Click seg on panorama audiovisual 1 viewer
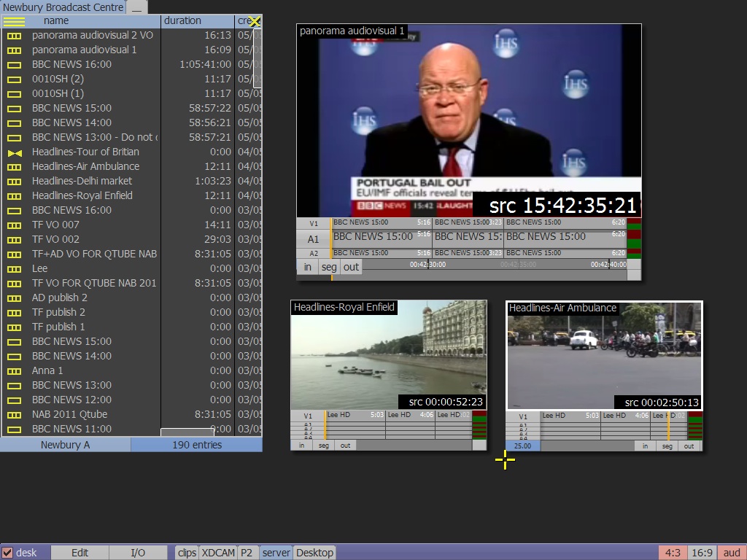The height and width of the screenshot is (560, 747). point(329,267)
